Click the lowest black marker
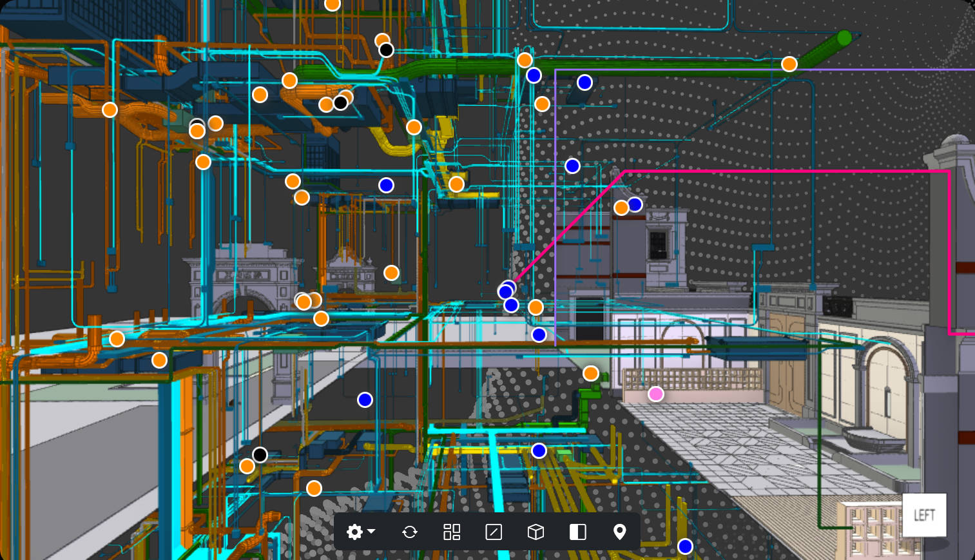975x560 pixels. point(260,455)
